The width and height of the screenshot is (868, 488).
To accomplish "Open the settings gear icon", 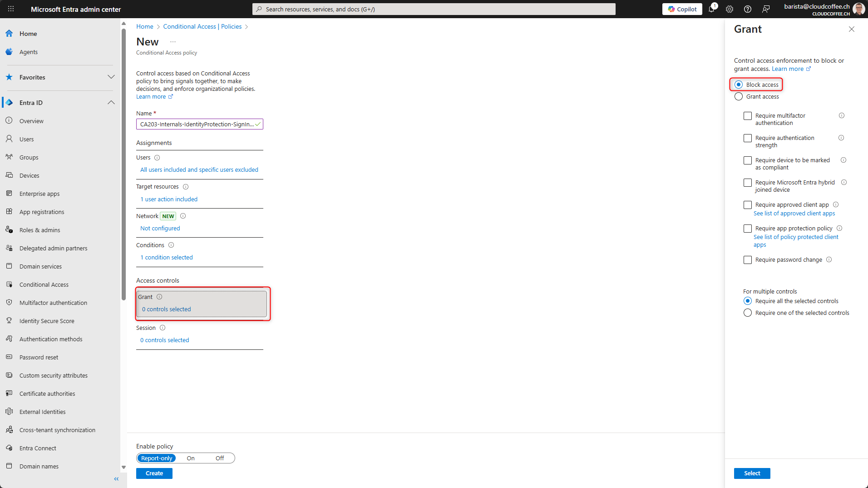I will pos(730,9).
